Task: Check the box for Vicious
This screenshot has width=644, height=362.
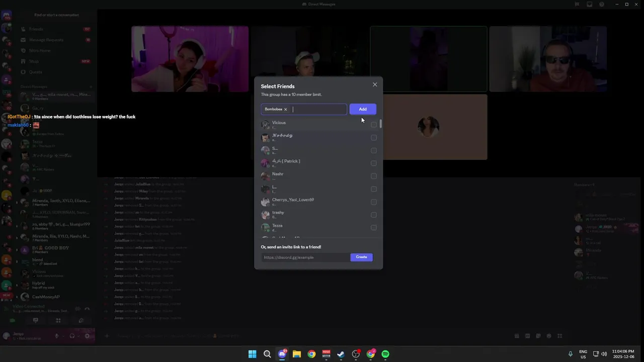Action: click(374, 125)
